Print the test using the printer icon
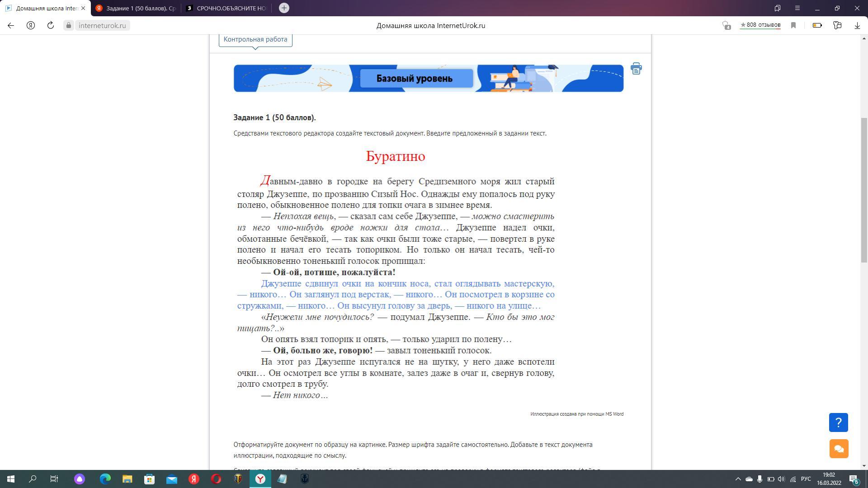 click(x=636, y=69)
